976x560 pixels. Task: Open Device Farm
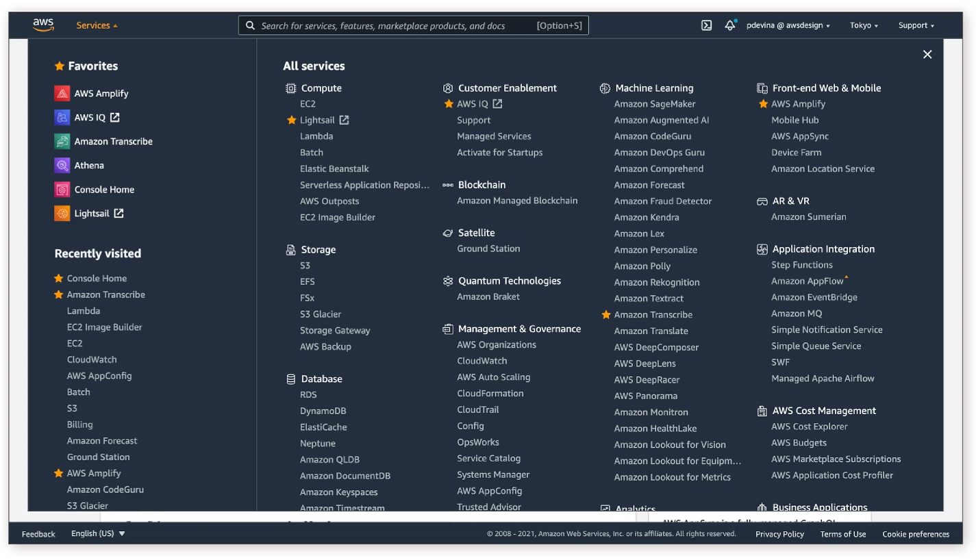click(x=797, y=153)
